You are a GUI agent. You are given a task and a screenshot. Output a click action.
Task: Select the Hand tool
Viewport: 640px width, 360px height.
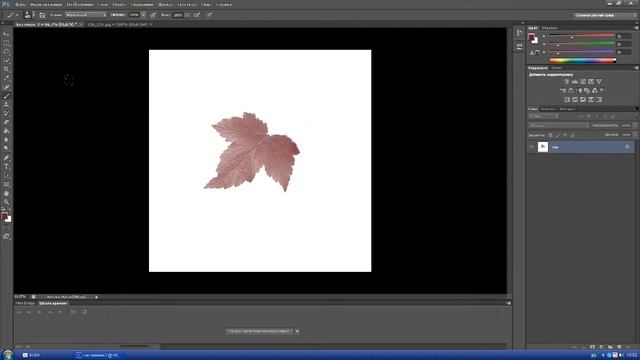[6, 193]
